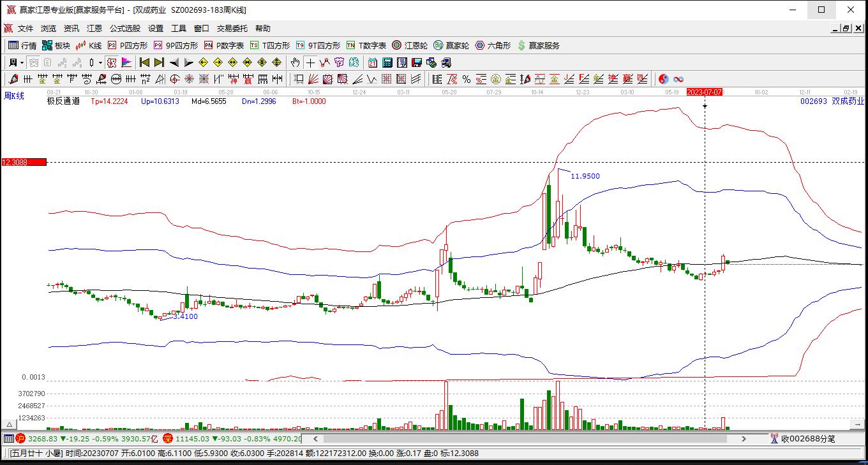Click the red 12.3088 price tag
This screenshot has width=868, height=465.
tap(24, 162)
